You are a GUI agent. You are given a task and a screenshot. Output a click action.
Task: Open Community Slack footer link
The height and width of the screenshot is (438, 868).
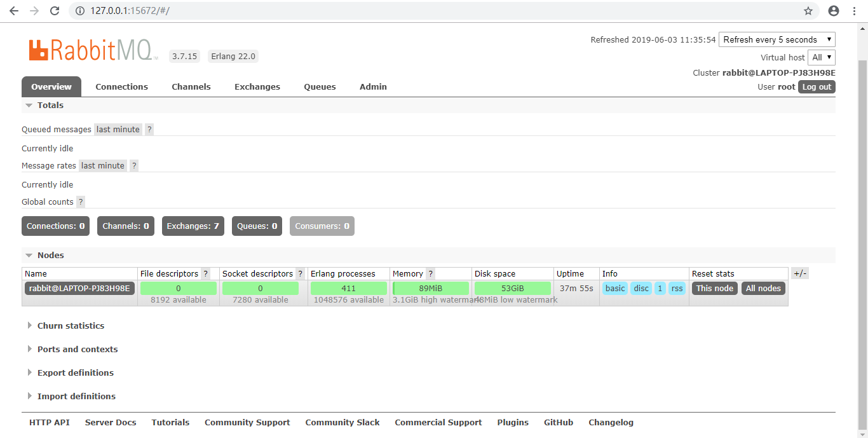point(342,422)
